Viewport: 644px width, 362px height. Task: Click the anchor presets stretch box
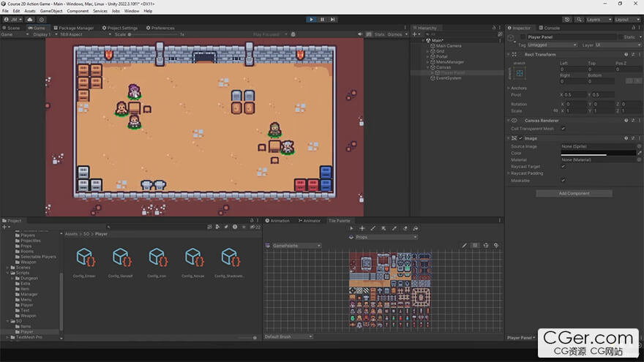click(x=520, y=73)
